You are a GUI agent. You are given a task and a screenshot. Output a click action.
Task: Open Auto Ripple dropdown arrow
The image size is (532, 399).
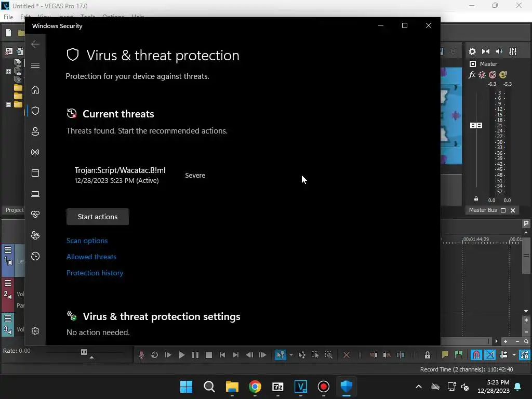(514, 355)
